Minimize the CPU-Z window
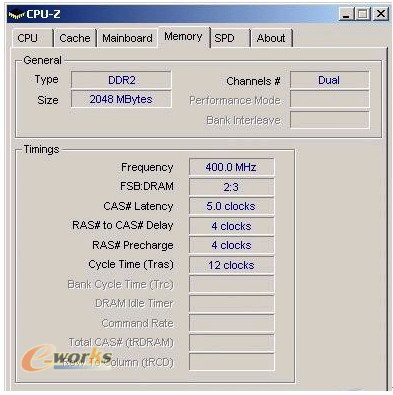393x395 pixels. point(347,14)
